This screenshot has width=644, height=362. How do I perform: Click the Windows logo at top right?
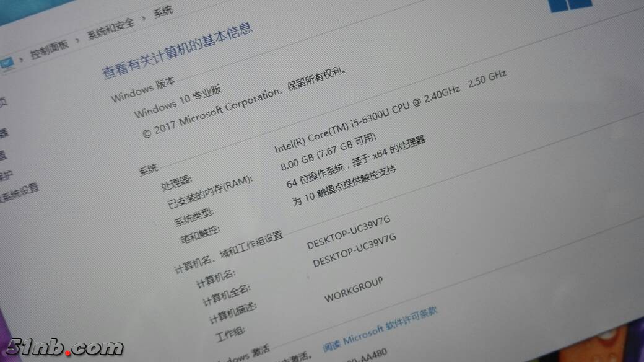tap(570, 5)
